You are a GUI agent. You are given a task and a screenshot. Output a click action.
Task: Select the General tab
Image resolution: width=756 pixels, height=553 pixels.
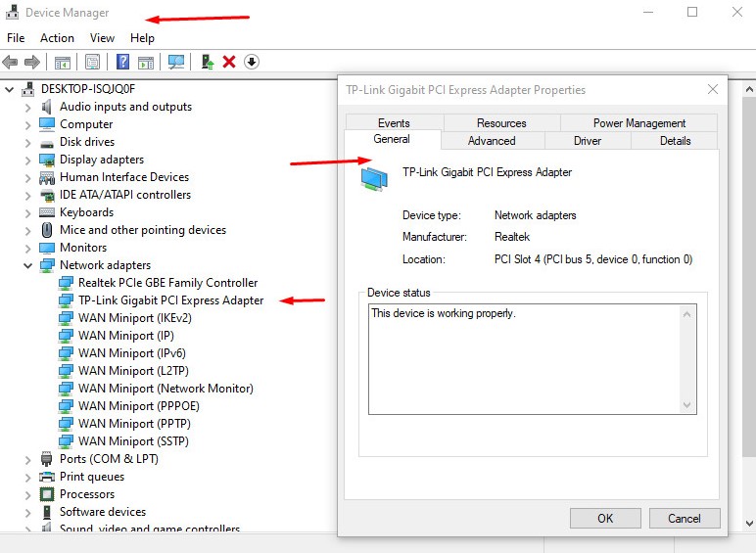(392, 139)
